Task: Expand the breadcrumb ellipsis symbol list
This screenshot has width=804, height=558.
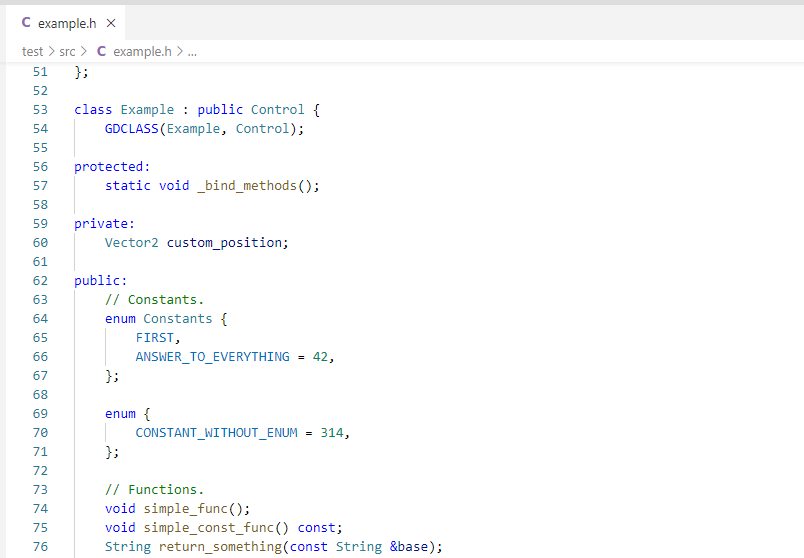Action: coord(191,51)
